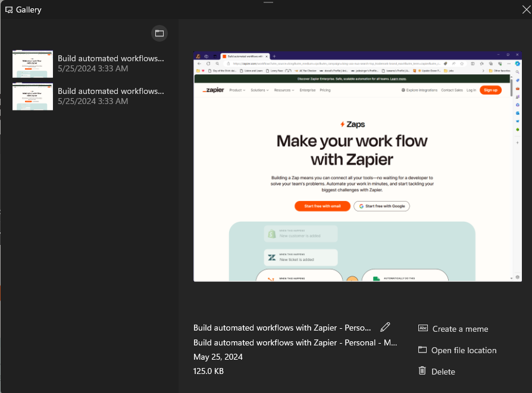The width and height of the screenshot is (532, 393).
Task: Click the pencil icon to rename capture
Action: click(385, 327)
